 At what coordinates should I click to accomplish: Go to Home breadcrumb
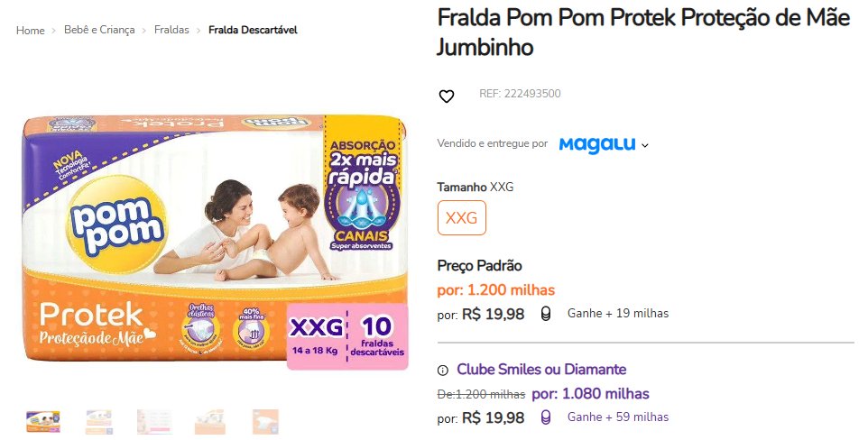pos(31,31)
